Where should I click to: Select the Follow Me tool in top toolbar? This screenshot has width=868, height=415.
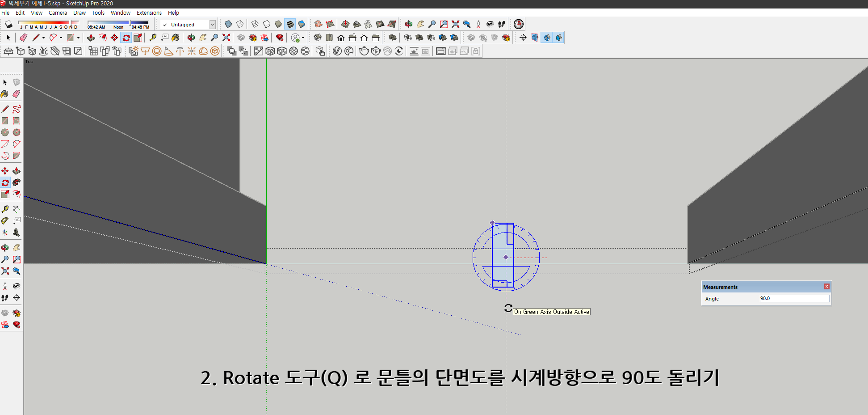[103, 38]
